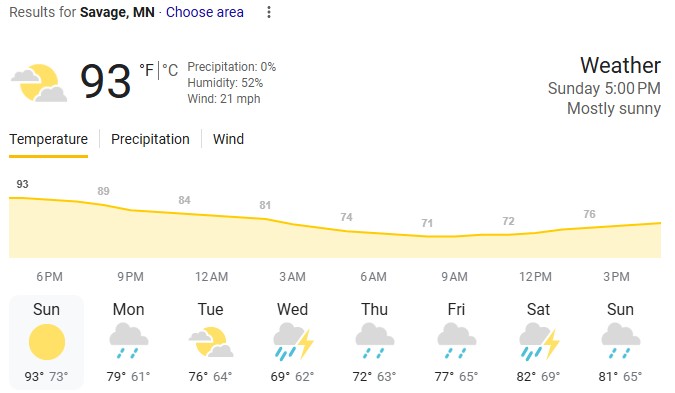Click the current weather partly sunny icon

click(39, 83)
